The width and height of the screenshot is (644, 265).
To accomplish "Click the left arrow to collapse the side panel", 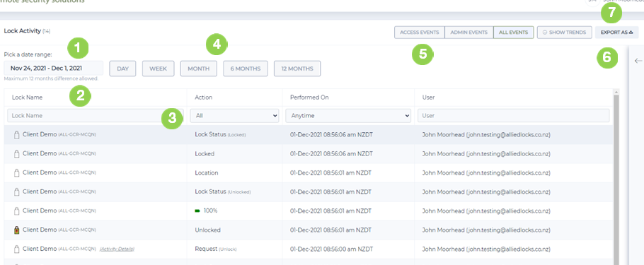I will pyautogui.click(x=638, y=61).
